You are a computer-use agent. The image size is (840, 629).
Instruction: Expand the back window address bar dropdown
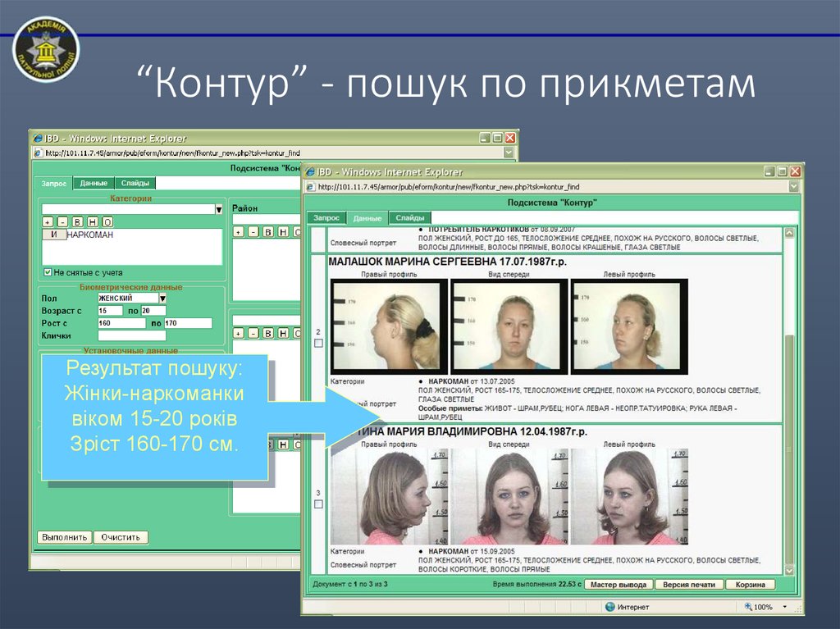[509, 153]
